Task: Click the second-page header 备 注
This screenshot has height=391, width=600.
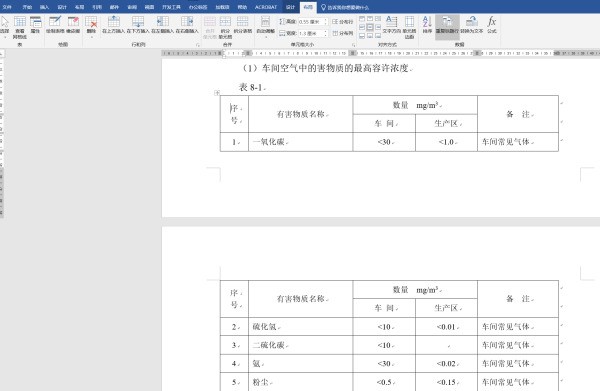Action: pos(518,299)
